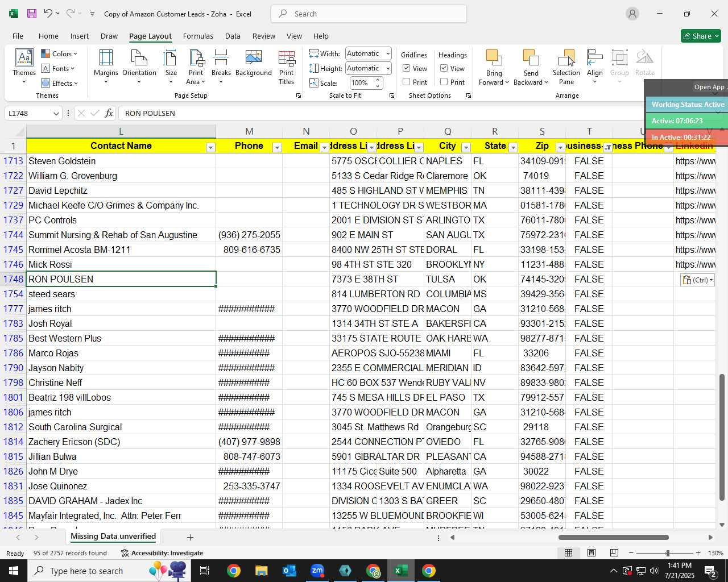
Task: Add a new sheet with plus icon
Action: pyautogui.click(x=190, y=537)
